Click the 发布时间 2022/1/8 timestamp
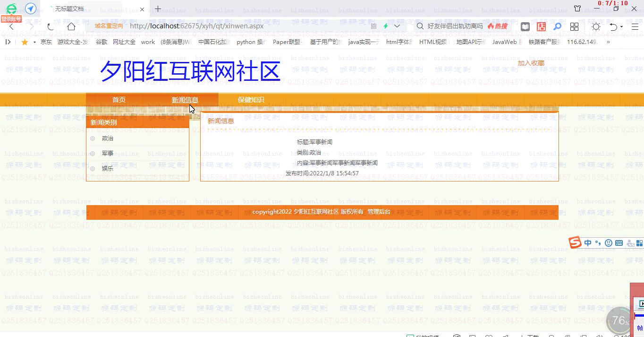The height and width of the screenshot is (337, 644). (322, 173)
